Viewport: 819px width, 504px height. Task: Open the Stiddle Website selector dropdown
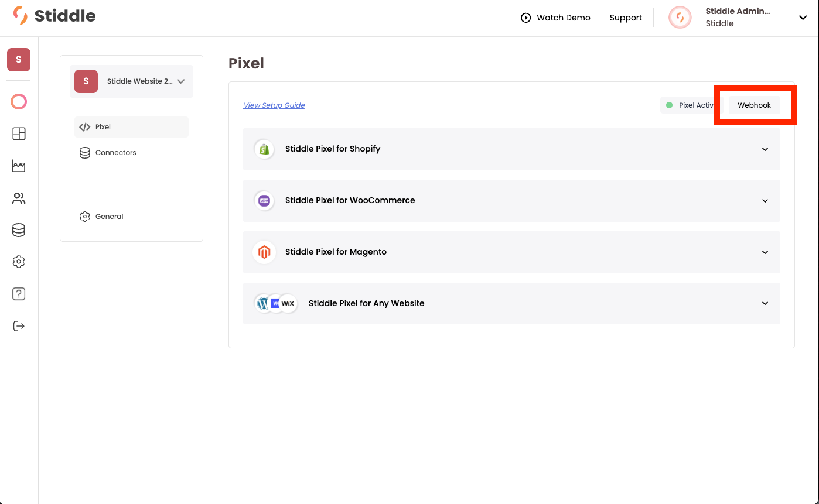click(x=131, y=81)
